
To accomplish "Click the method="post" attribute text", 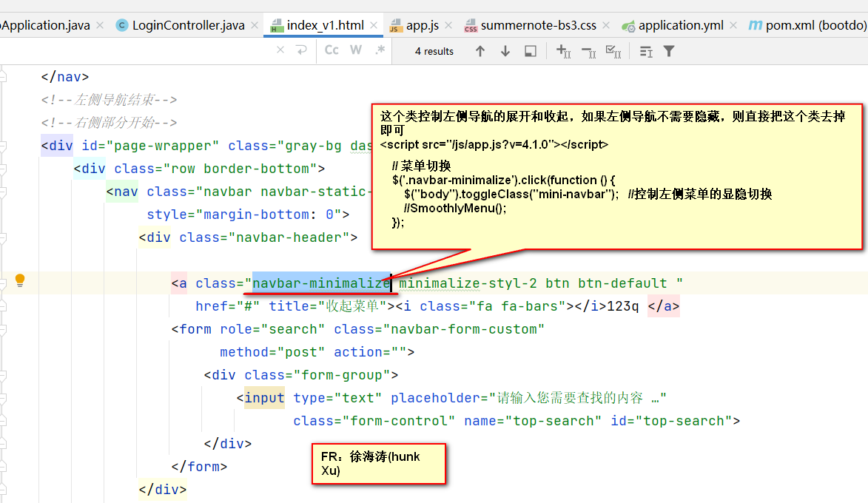I will [272, 352].
